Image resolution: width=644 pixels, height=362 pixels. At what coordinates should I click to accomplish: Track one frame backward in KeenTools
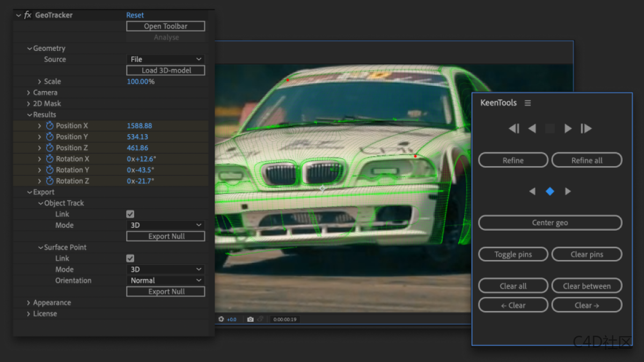pos(532,128)
